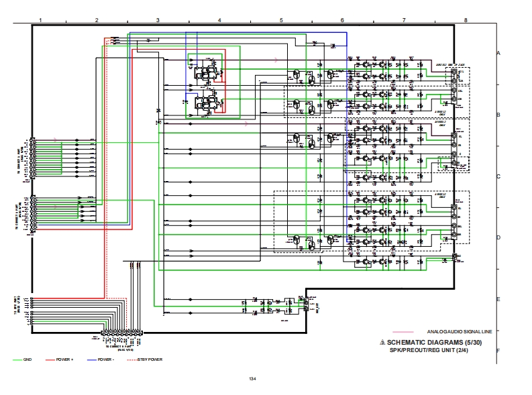This screenshot has height=395, width=532.
Task: Click the GND green line legend swatch
Action: coord(17,360)
